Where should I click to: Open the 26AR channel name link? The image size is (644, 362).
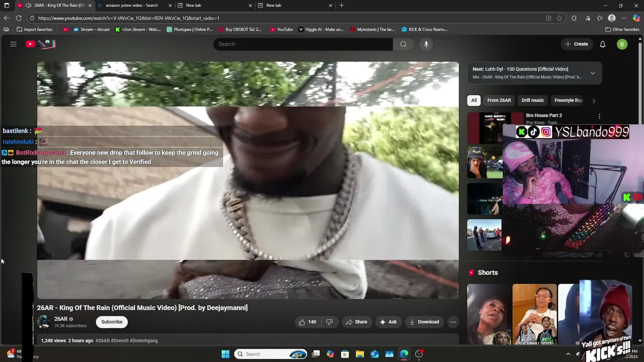(61, 319)
